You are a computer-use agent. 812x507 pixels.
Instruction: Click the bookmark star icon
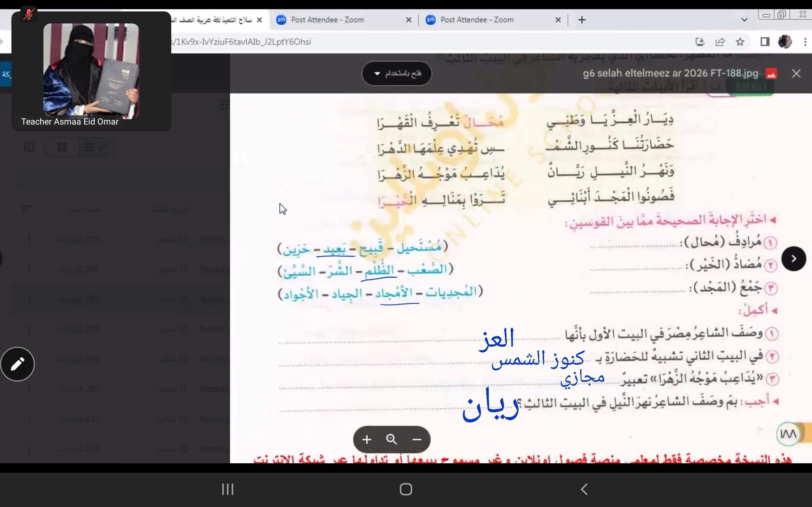coord(740,42)
